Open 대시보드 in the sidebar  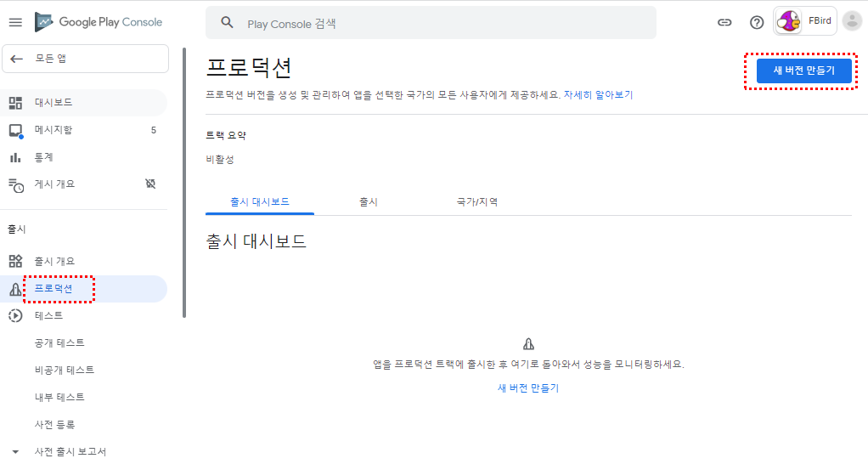tap(83, 103)
